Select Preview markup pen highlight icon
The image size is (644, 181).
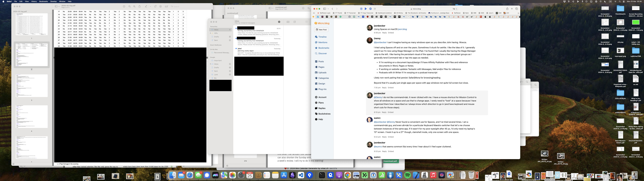click(x=146, y=7)
